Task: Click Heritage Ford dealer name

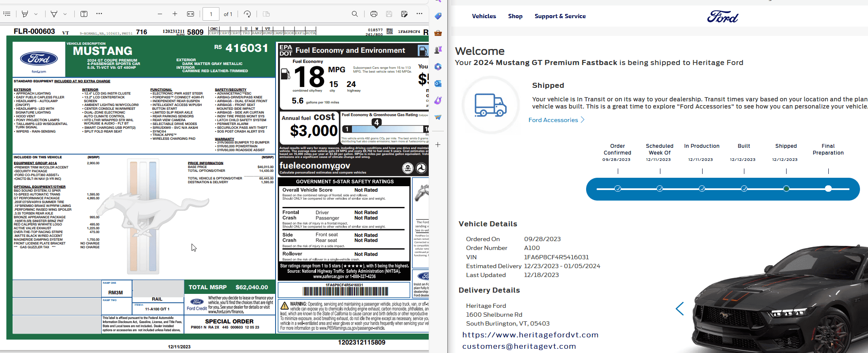Action: pyautogui.click(x=486, y=306)
